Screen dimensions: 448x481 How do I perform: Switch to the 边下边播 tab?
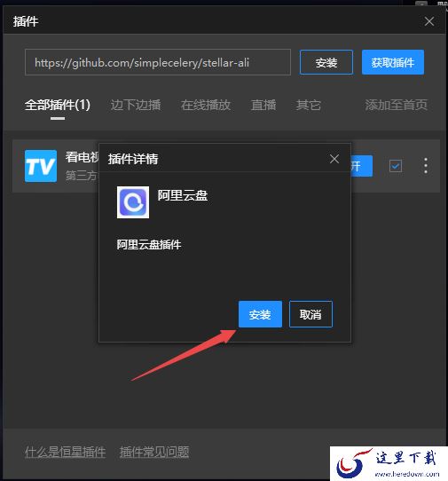pos(136,106)
